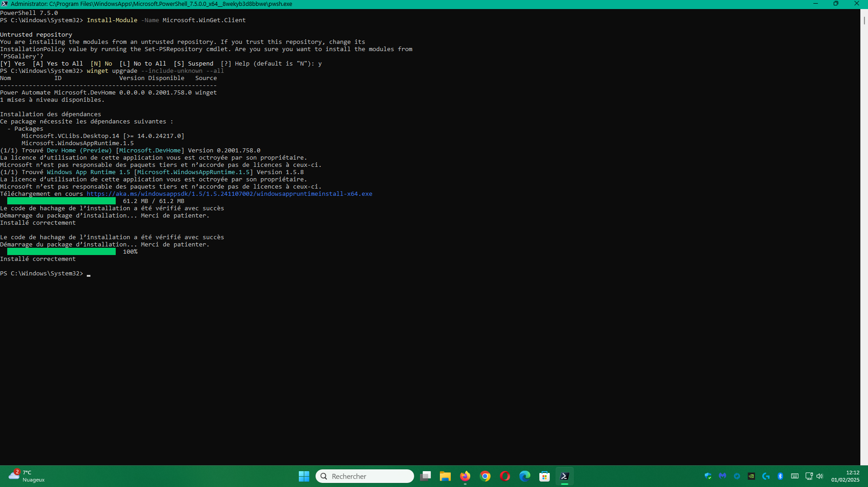The image size is (868, 487).
Task: Click the terminal's vertical scrollbar
Action: click(x=864, y=237)
